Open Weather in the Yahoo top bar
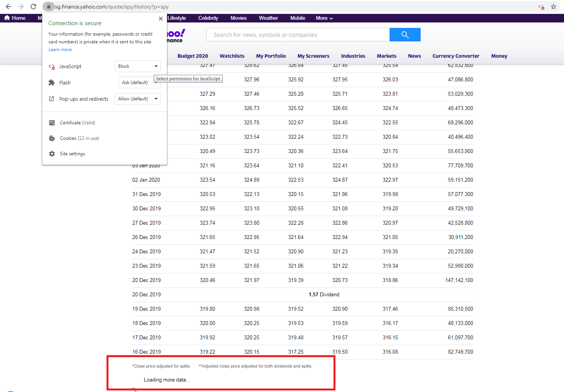The image size is (564, 392). click(x=268, y=18)
